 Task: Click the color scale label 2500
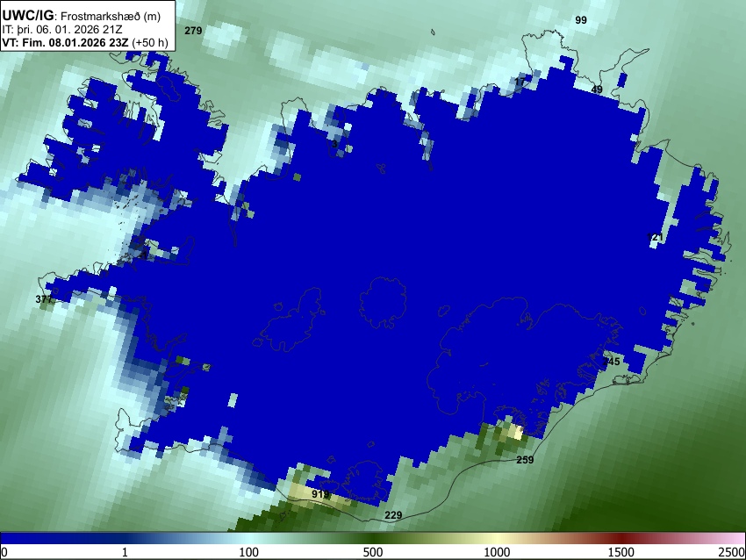(732, 552)
